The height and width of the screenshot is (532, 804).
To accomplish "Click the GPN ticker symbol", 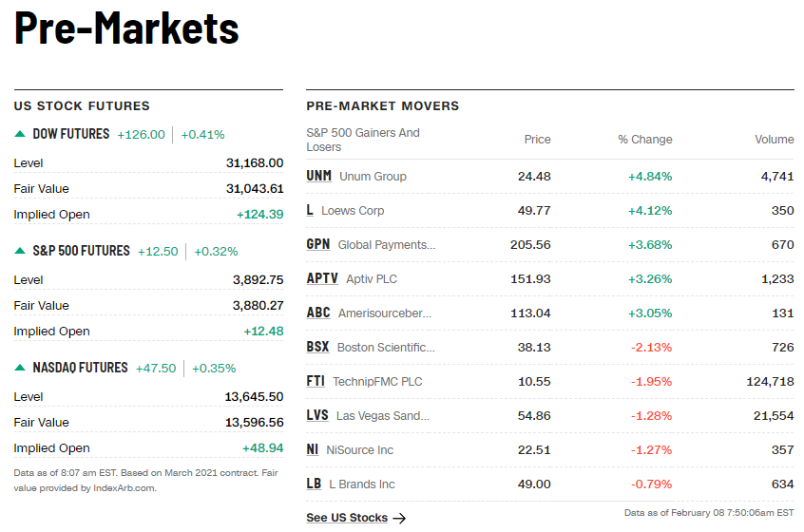I will pyautogui.click(x=318, y=245).
